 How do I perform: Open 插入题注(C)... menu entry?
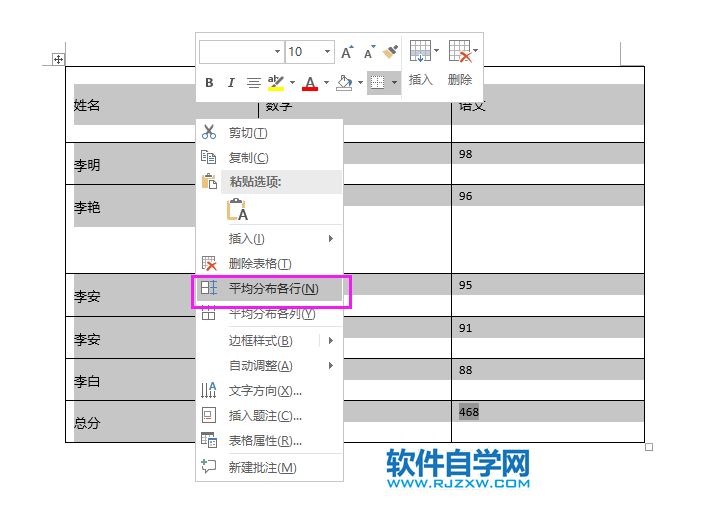pos(269,415)
